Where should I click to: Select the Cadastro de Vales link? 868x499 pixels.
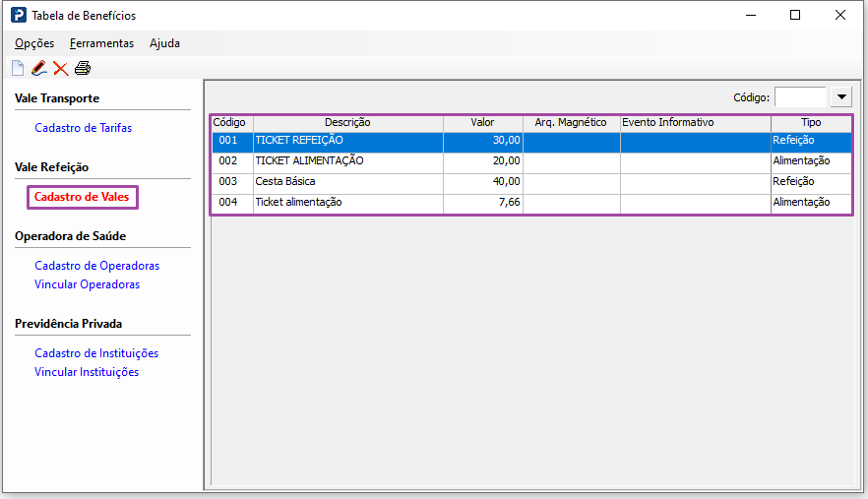click(x=82, y=197)
